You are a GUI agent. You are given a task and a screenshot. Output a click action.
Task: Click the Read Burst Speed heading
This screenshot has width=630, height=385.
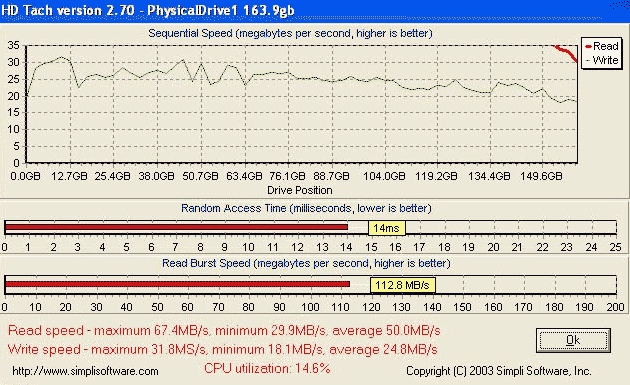coord(306,263)
